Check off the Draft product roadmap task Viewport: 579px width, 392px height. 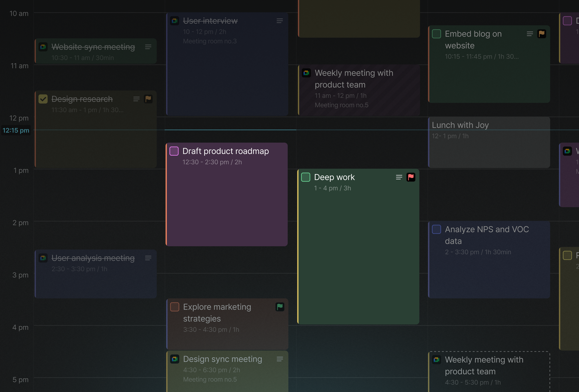[174, 151]
